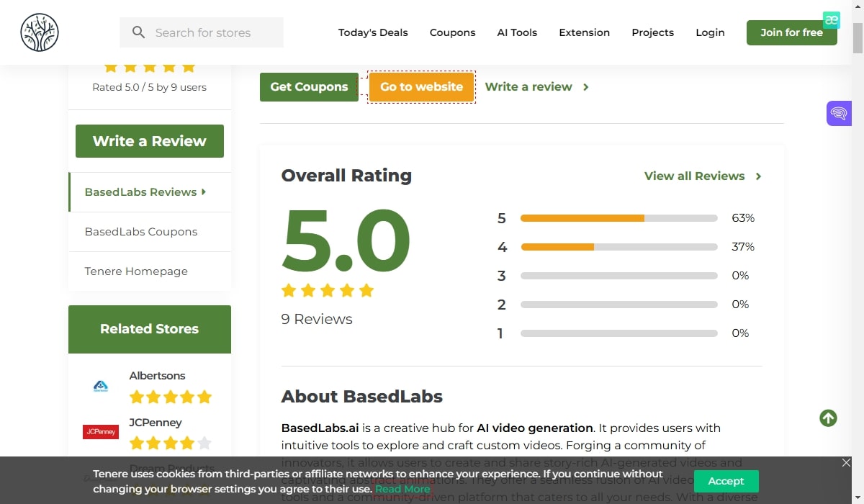
Task: Click the Albertsons store logo
Action: click(x=101, y=387)
